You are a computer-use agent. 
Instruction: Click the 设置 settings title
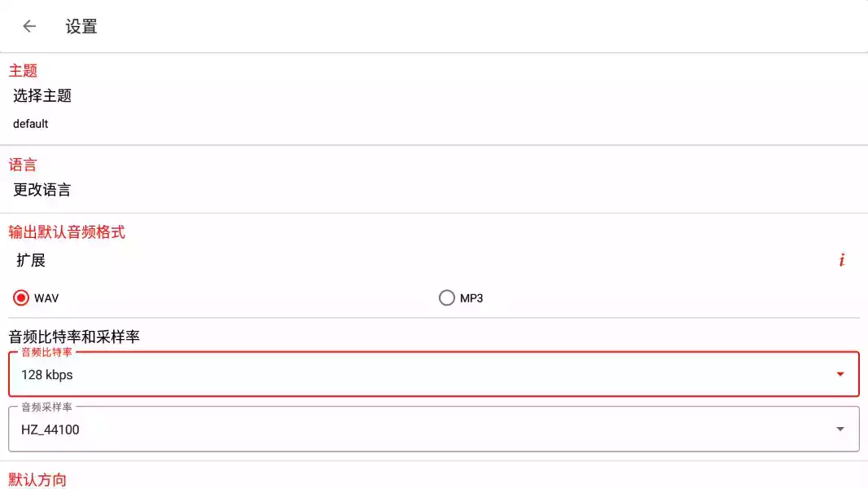pyautogui.click(x=80, y=26)
